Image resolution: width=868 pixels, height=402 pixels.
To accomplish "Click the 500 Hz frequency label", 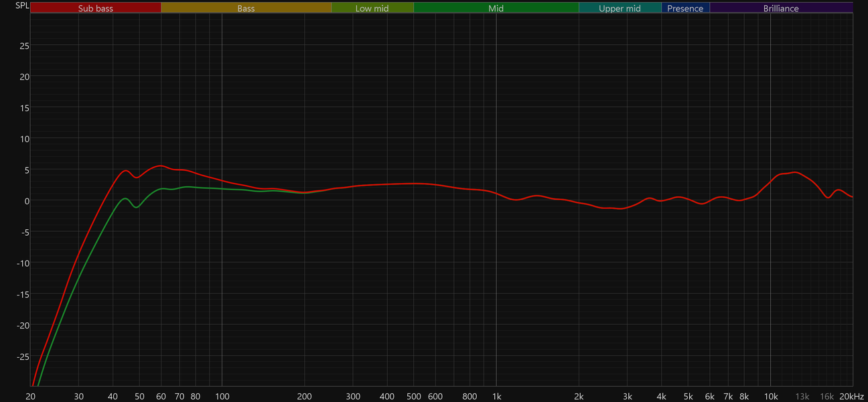I will (414, 396).
